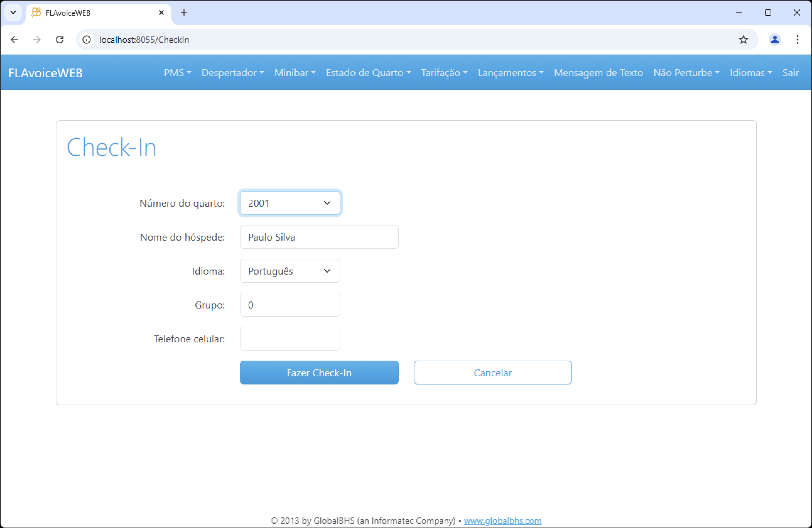The image size is (812, 528).
Task: Open the Idioma language dropdown
Action: [290, 271]
